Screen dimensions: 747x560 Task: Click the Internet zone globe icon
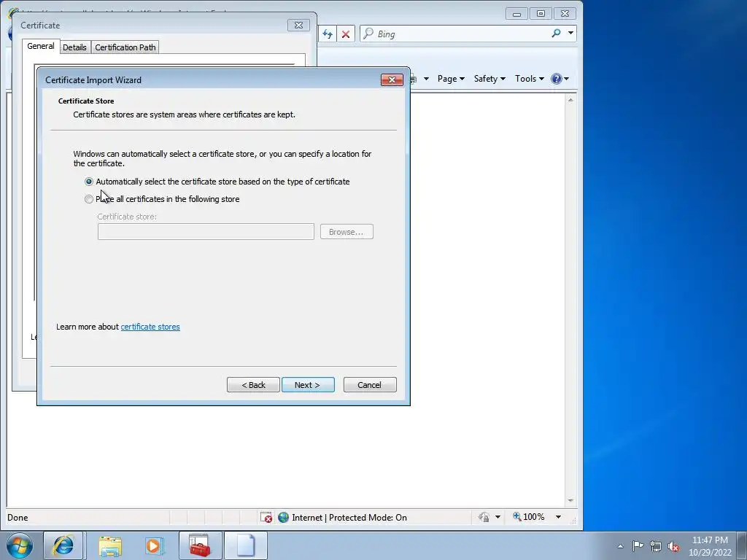[x=284, y=517]
